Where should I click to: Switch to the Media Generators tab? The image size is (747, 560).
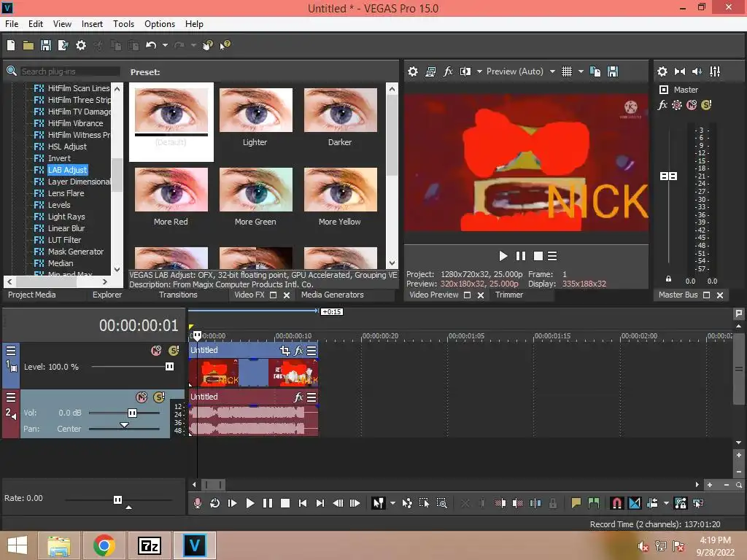333,295
